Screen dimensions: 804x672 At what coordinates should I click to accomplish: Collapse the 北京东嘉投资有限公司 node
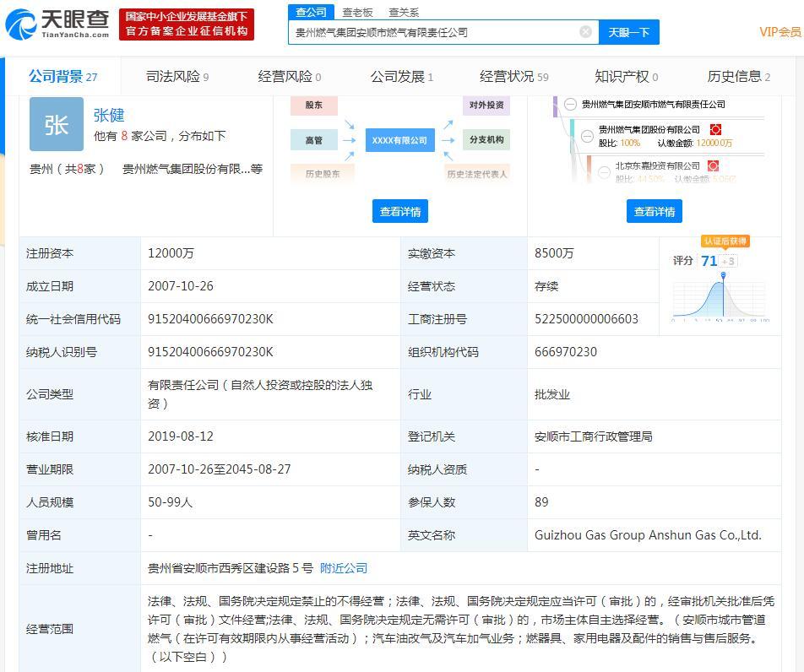point(604,172)
